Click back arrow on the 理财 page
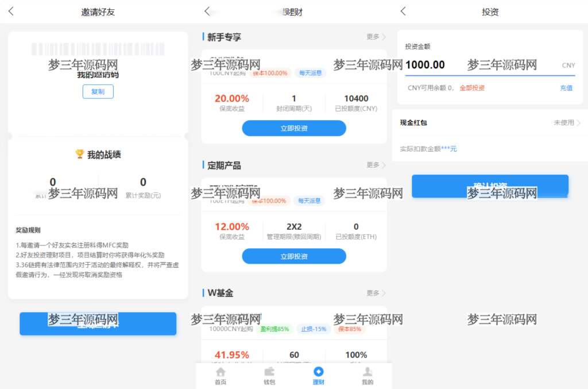Viewport: 588px width, 389px height. [x=207, y=10]
